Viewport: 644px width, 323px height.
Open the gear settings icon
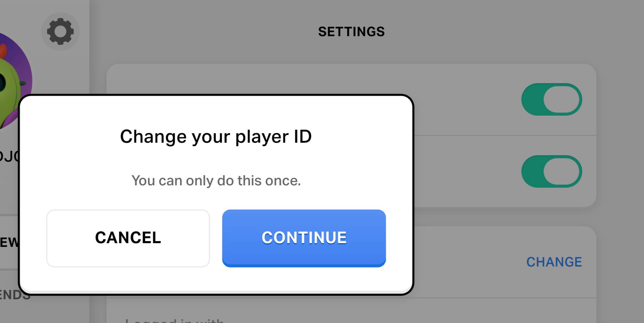(60, 31)
